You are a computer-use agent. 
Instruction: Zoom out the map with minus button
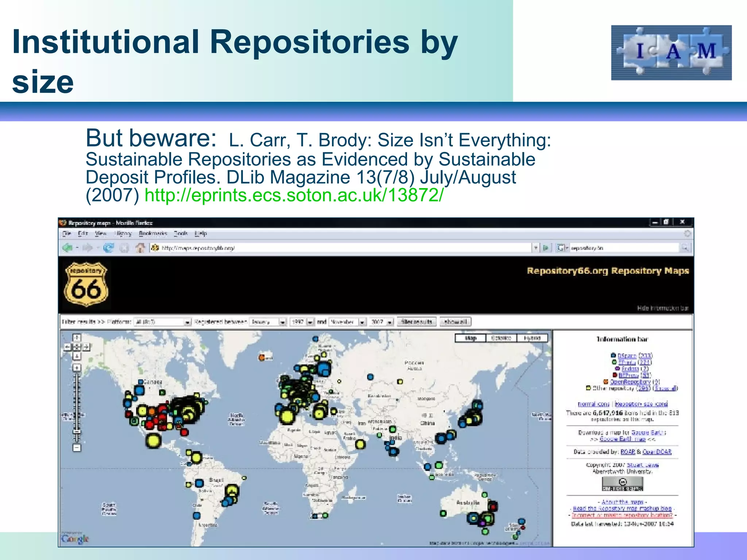click(77, 448)
